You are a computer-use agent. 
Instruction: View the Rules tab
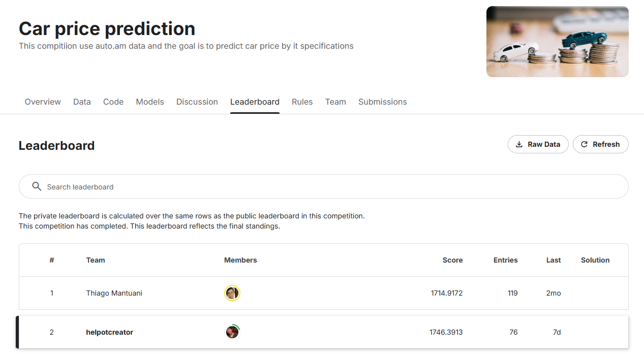(302, 102)
